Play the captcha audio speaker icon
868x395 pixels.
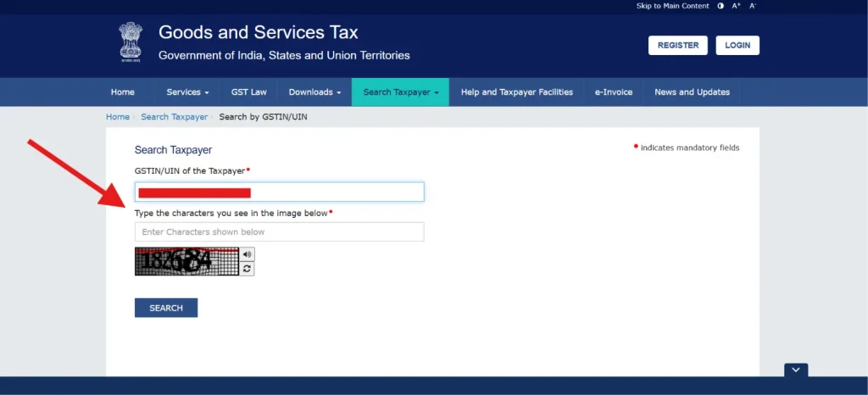247,254
